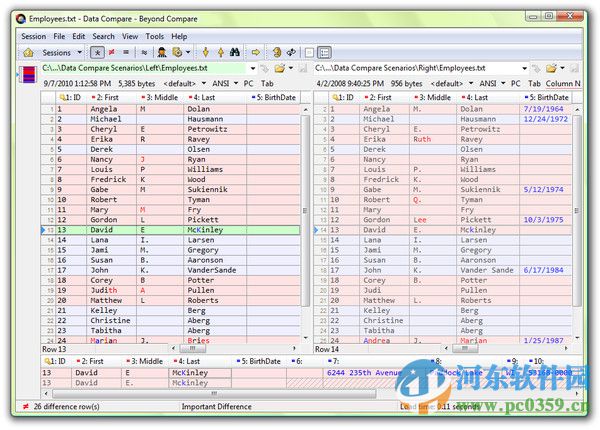Toggle Minor differences (approx) button
Image resolution: width=600 pixels, height=430 pixels.
(x=144, y=52)
